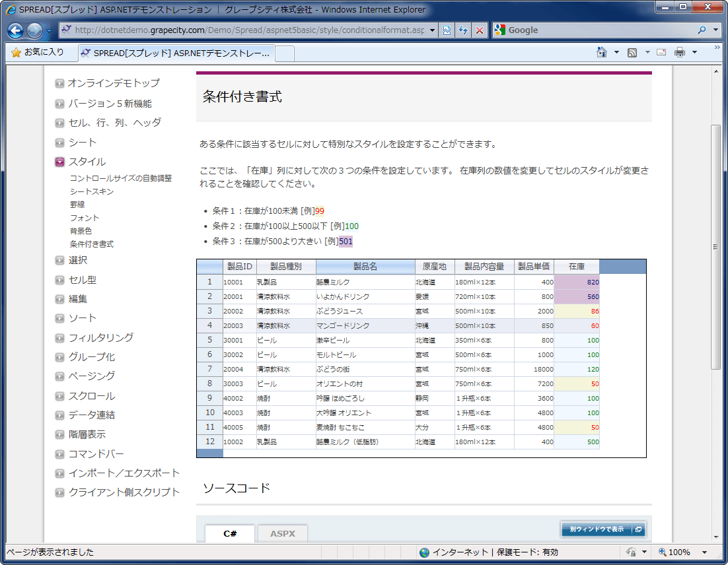Go back using the browser Back arrow
Image resolution: width=728 pixels, height=565 pixels.
coord(15,30)
